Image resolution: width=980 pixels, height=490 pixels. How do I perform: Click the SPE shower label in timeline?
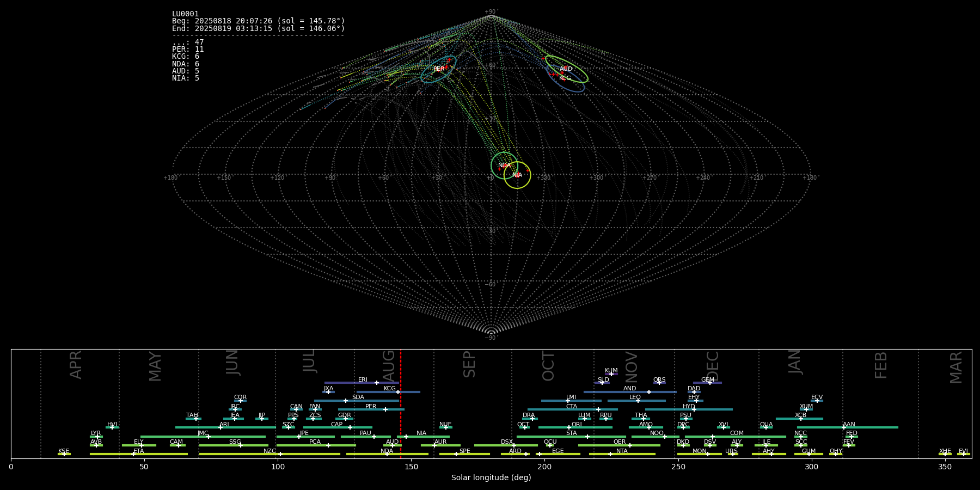coord(465,451)
